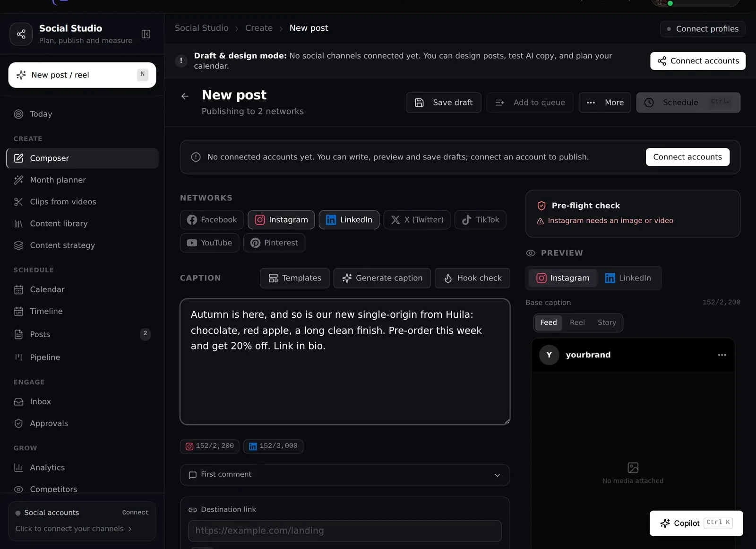Open Analytics page
This screenshot has width=756, height=549.
click(82, 468)
